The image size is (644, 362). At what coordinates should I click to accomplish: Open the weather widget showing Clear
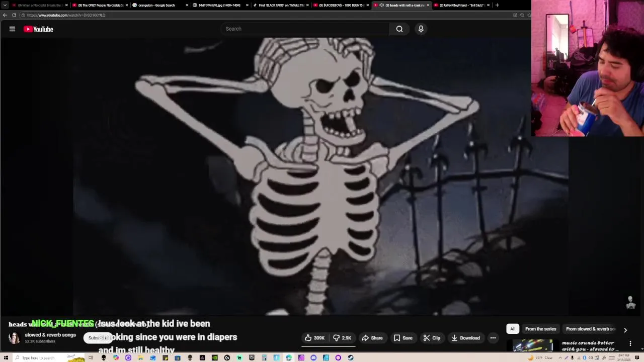pyautogui.click(x=539, y=358)
